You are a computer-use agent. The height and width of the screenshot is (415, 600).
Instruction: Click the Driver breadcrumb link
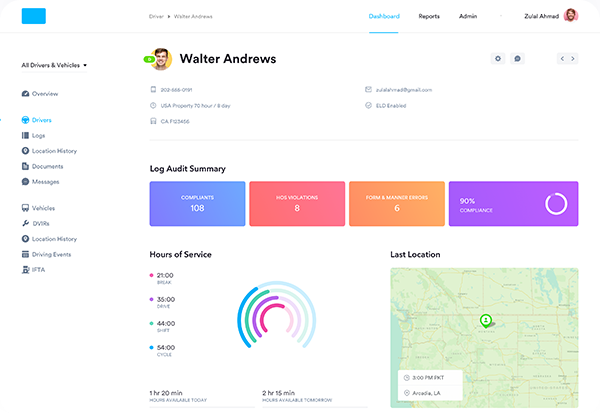(154, 17)
